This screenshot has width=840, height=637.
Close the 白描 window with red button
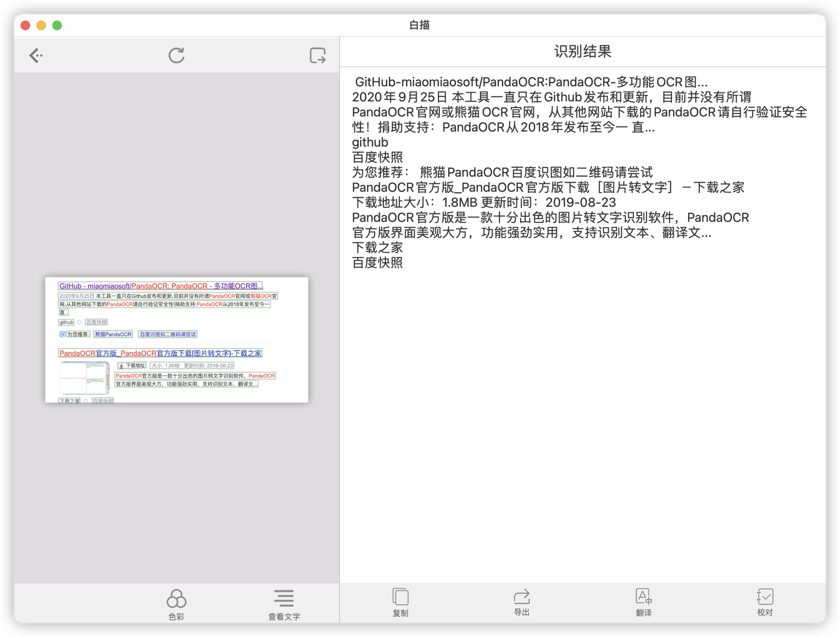click(25, 25)
